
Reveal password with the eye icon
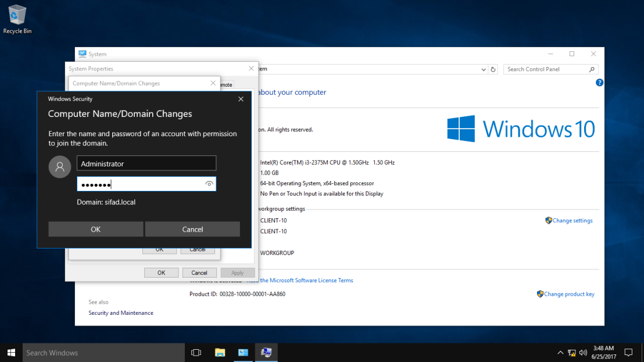click(209, 184)
